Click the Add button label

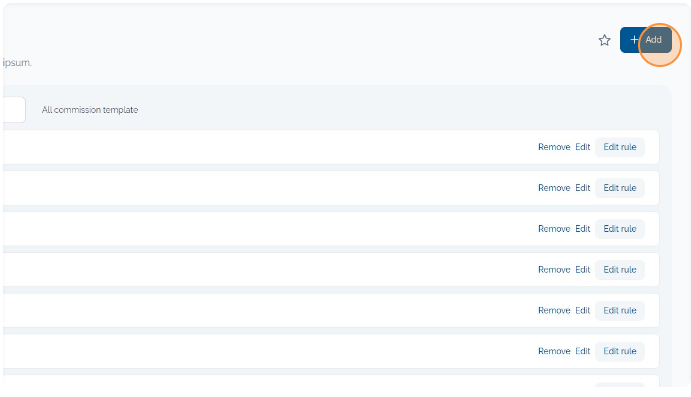click(654, 40)
